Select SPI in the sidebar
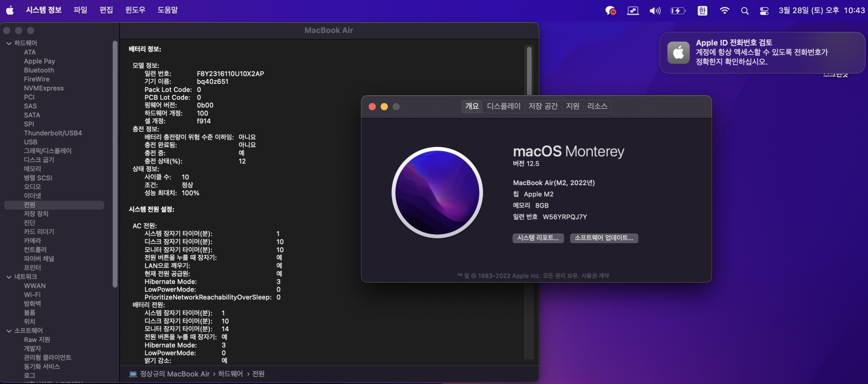868x384 pixels. [29, 124]
